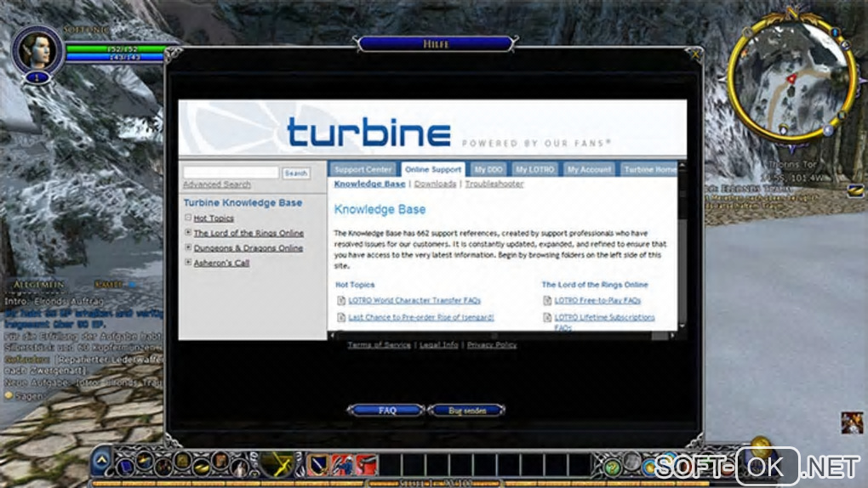Expand The Lord of the Rings Online folder

188,232
